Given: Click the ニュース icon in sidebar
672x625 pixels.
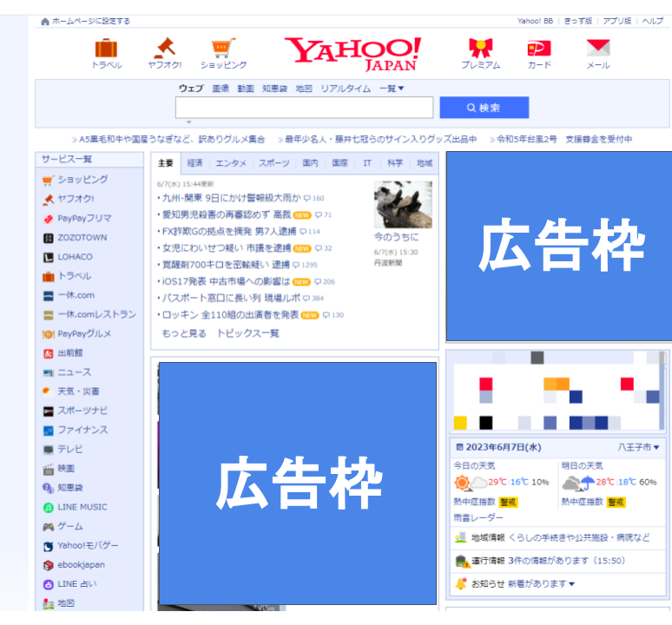Looking at the screenshot, I should (49, 372).
